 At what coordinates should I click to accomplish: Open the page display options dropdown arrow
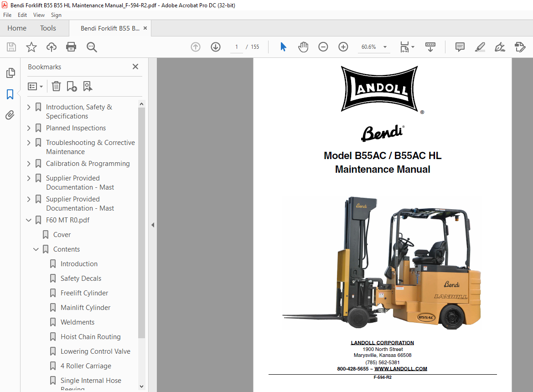pos(413,47)
